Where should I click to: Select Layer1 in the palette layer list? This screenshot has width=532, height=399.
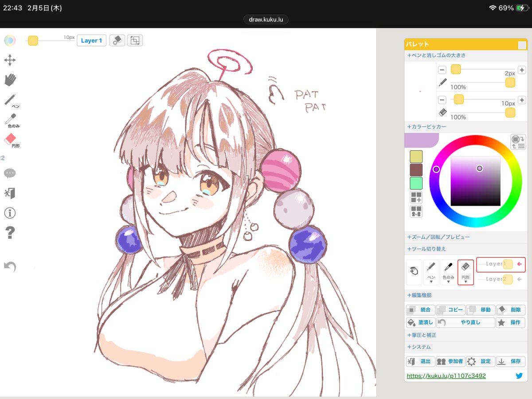[501, 265]
